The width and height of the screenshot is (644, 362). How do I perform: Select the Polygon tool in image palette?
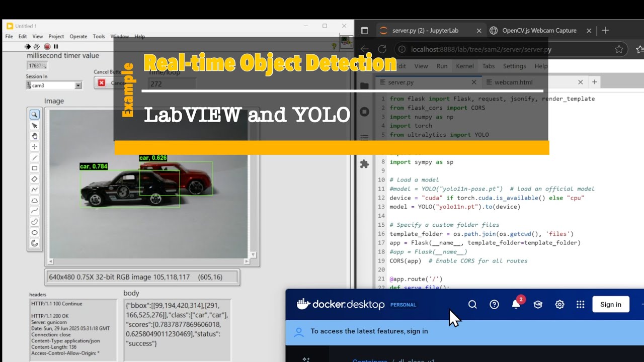pyautogui.click(x=35, y=200)
